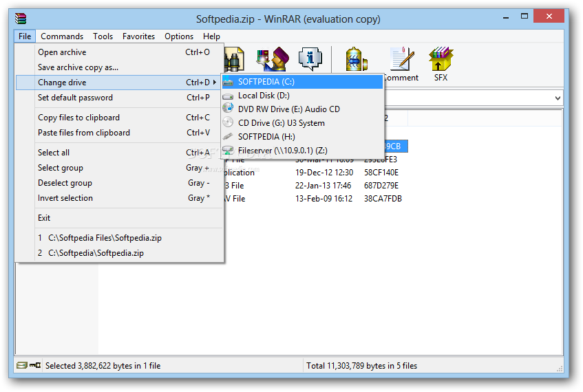Choose Select all menu entry
The height and width of the screenshot is (392, 583).
[x=119, y=153]
